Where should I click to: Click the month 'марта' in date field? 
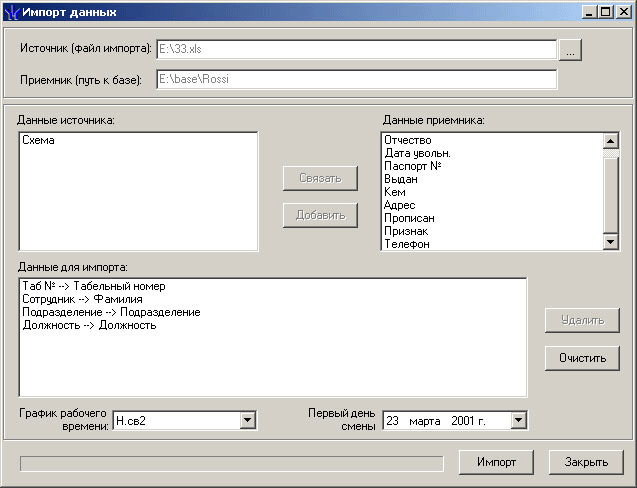click(425, 421)
